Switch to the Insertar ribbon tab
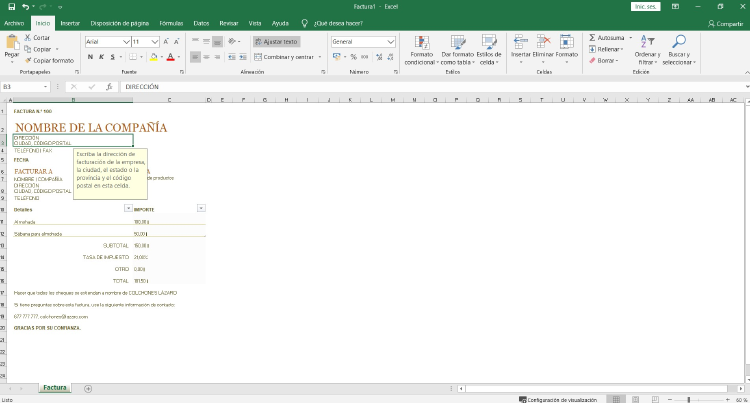The image size is (750, 403). pyautogui.click(x=70, y=22)
